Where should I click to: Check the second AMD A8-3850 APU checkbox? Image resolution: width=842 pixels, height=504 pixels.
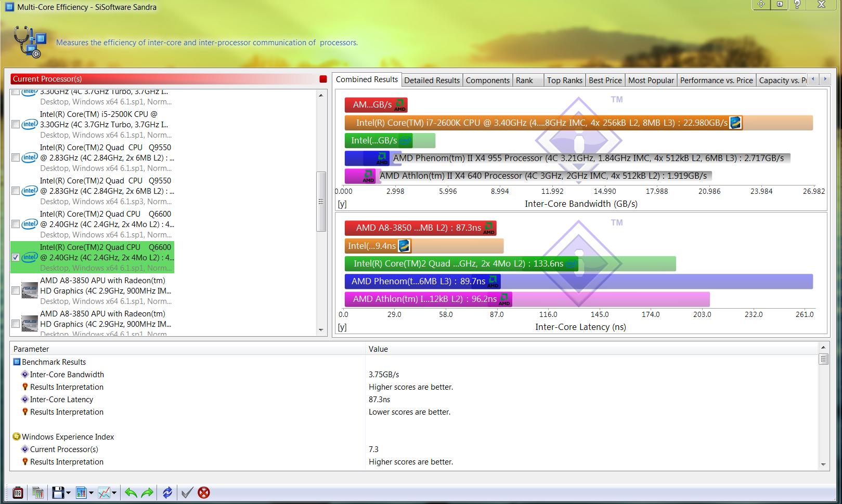point(16,324)
